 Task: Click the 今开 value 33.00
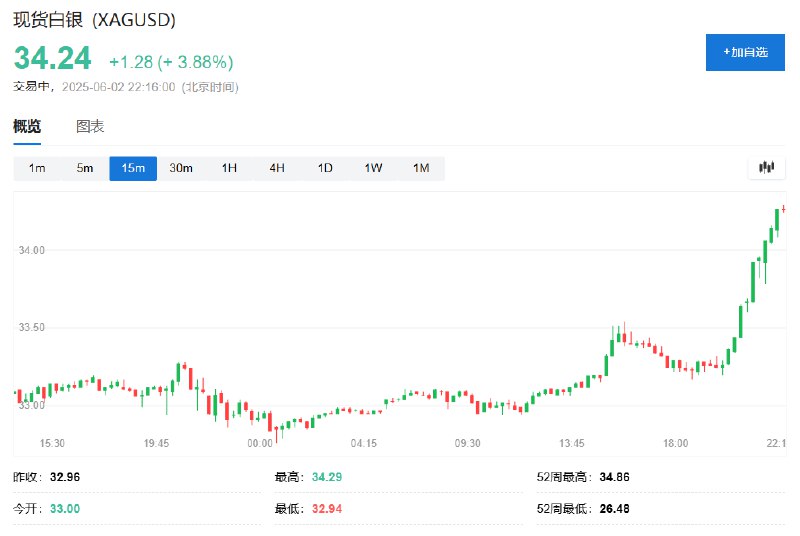click(x=65, y=508)
